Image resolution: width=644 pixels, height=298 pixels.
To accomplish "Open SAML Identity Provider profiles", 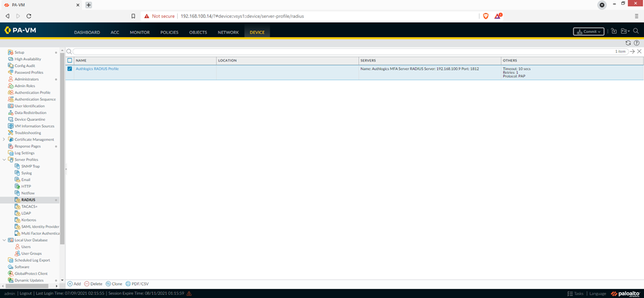I will click(40, 227).
